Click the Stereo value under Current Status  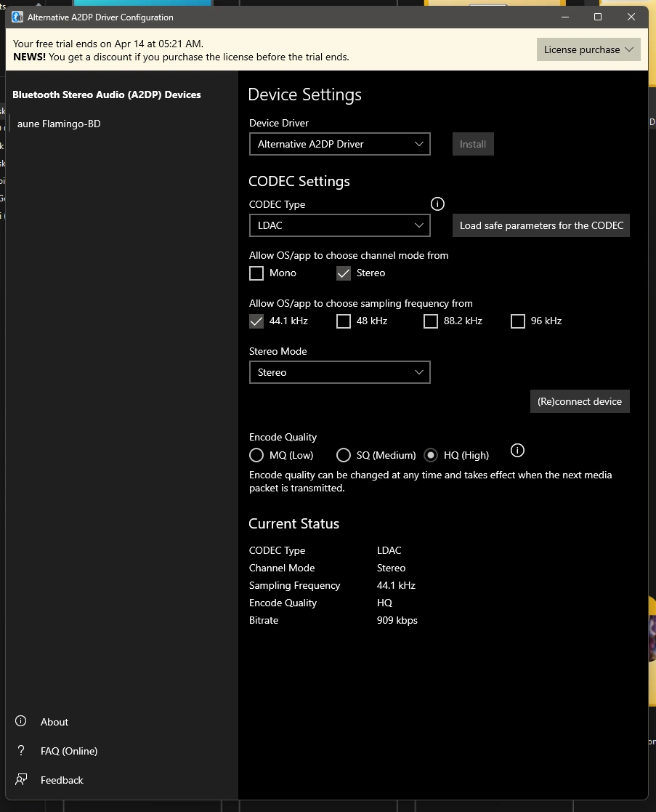coord(391,568)
